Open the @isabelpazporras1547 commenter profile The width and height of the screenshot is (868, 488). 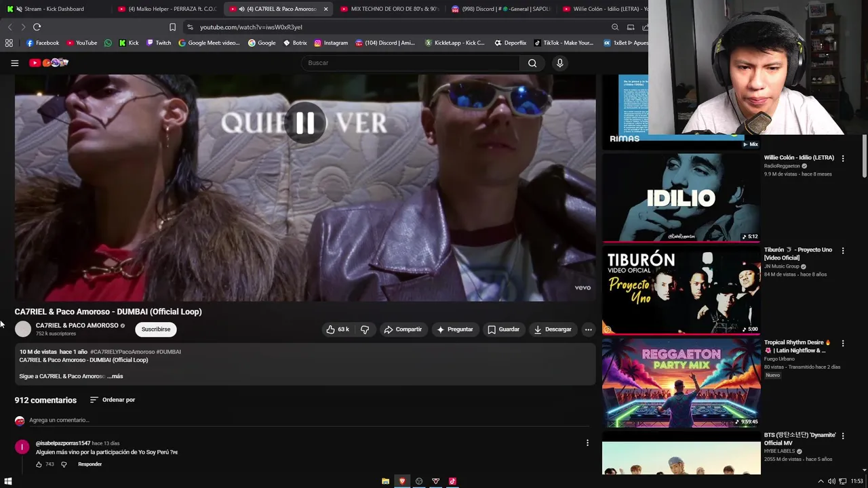[x=63, y=443]
